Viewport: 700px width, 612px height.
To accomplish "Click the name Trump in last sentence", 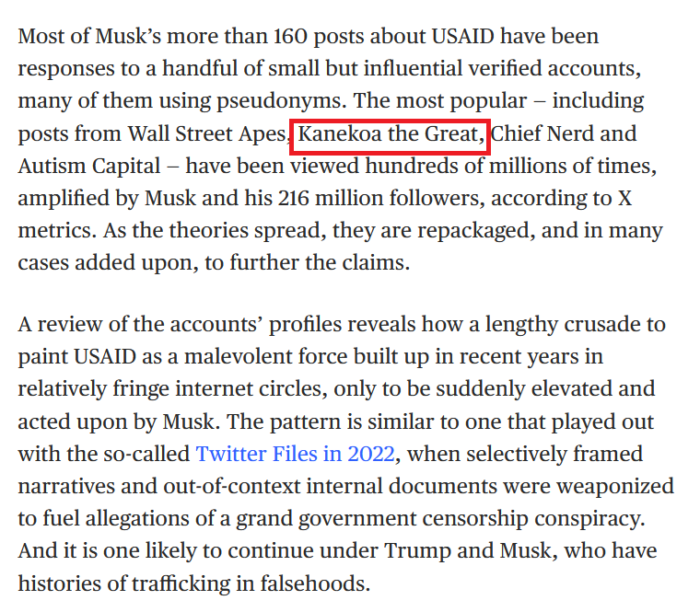I will [417, 551].
